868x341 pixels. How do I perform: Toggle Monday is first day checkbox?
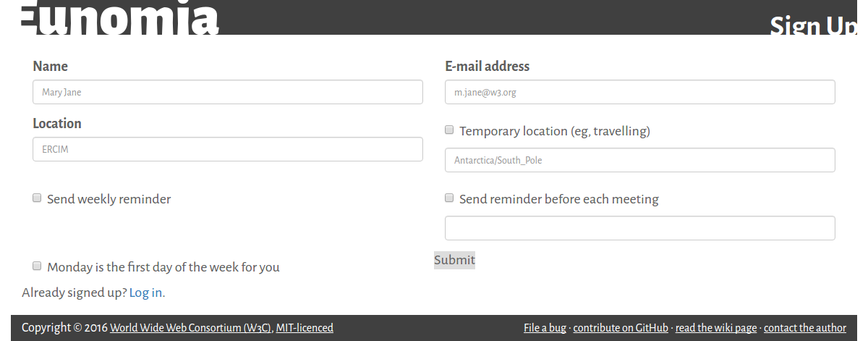37,266
